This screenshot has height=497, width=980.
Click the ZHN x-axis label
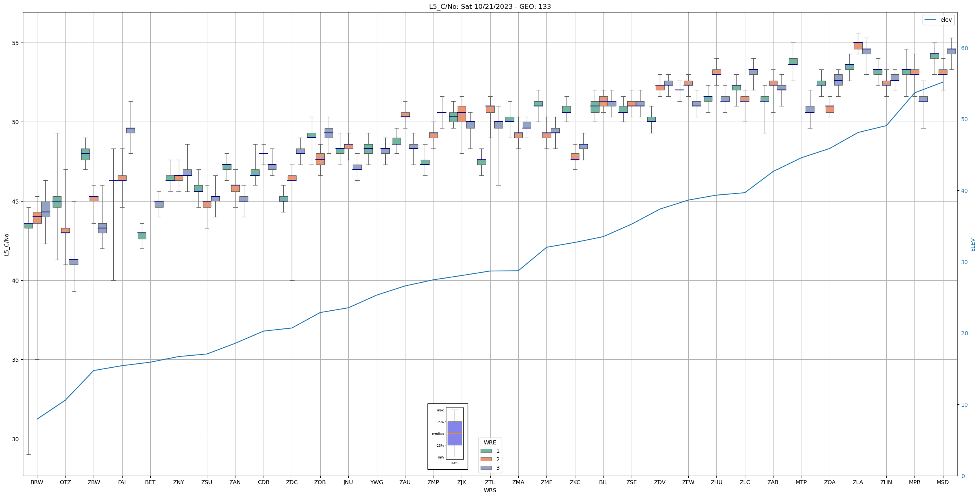[886, 482]
